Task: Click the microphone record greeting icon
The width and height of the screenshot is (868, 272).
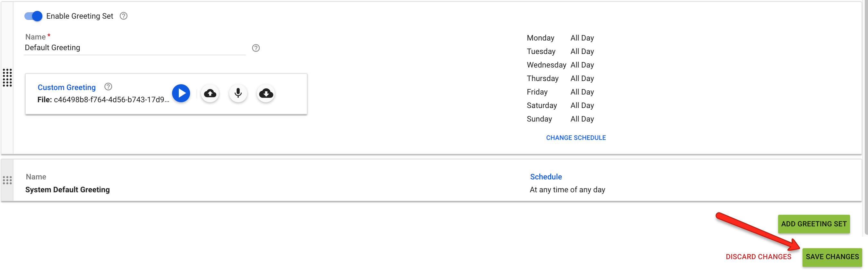Action: pyautogui.click(x=238, y=93)
